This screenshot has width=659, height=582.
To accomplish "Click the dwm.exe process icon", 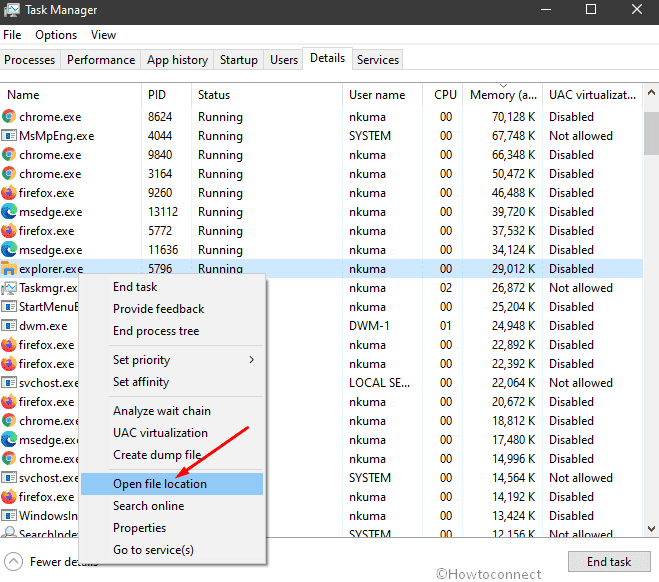I will click(9, 326).
